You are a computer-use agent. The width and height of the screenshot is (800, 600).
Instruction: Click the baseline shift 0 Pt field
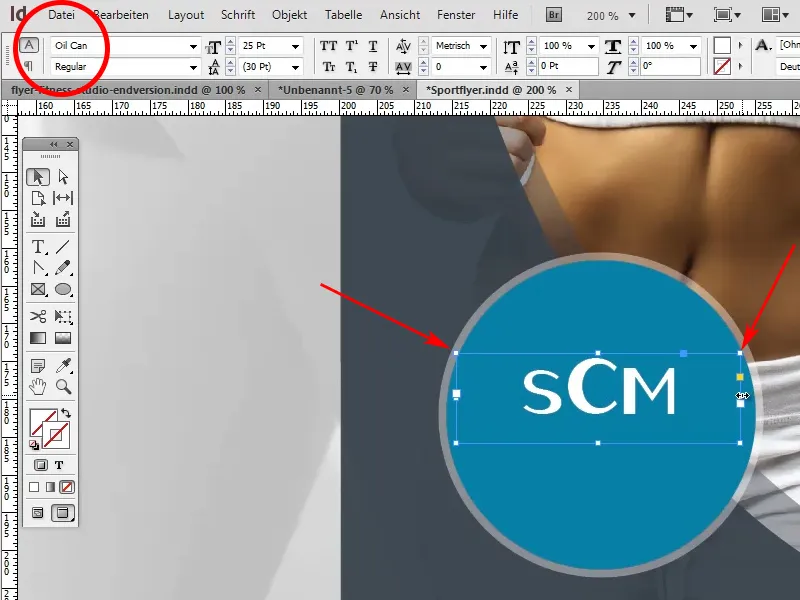pos(568,66)
